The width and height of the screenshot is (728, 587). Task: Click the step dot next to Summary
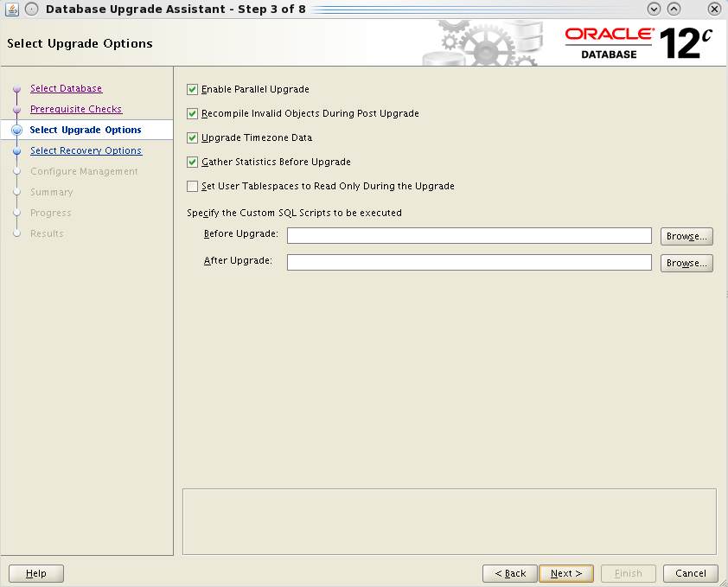[x=18, y=192]
